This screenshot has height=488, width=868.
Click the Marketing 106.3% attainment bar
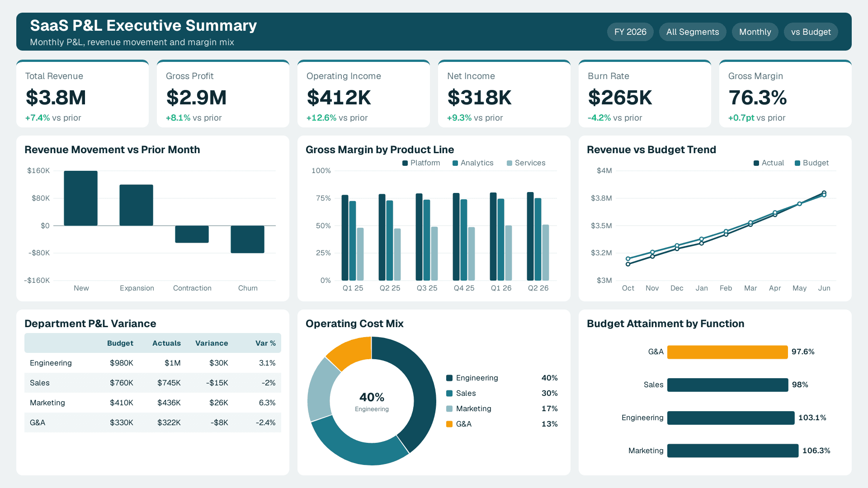(x=733, y=451)
